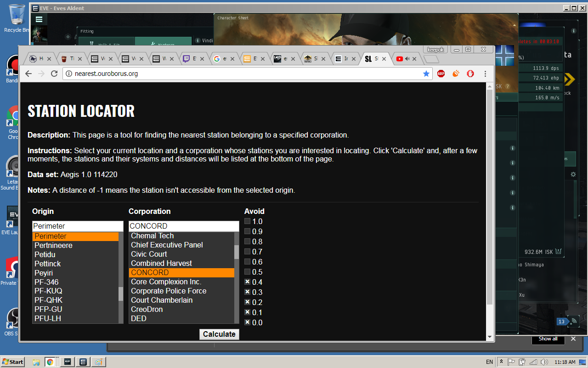This screenshot has width=588, height=368.
Task: Open the Action Center flag icon
Action: (511, 362)
